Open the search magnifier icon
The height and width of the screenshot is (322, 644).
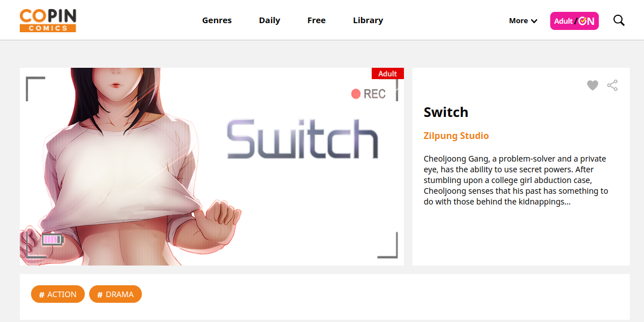click(x=619, y=20)
